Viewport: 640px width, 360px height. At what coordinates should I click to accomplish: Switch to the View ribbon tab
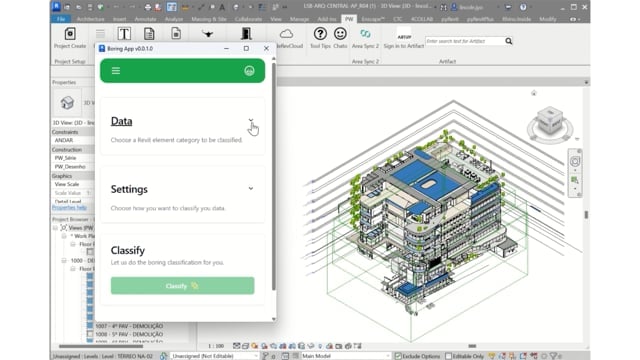[x=276, y=19]
